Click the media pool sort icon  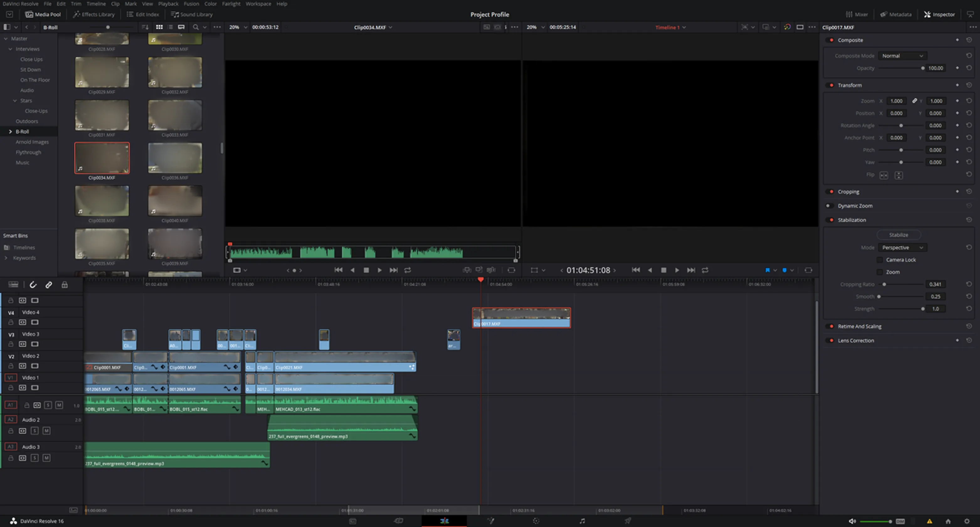[145, 27]
